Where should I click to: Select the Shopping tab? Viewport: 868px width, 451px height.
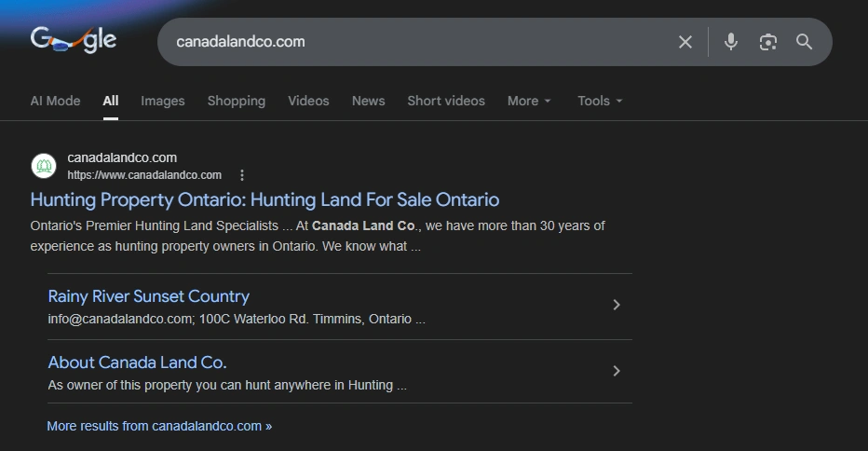tap(236, 101)
